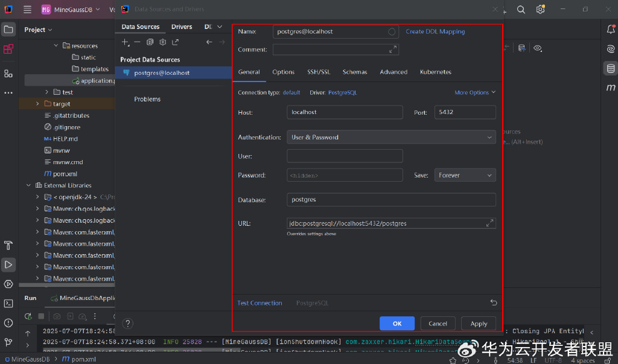Open the Schemas tab
The image size is (618, 364).
coord(355,72)
